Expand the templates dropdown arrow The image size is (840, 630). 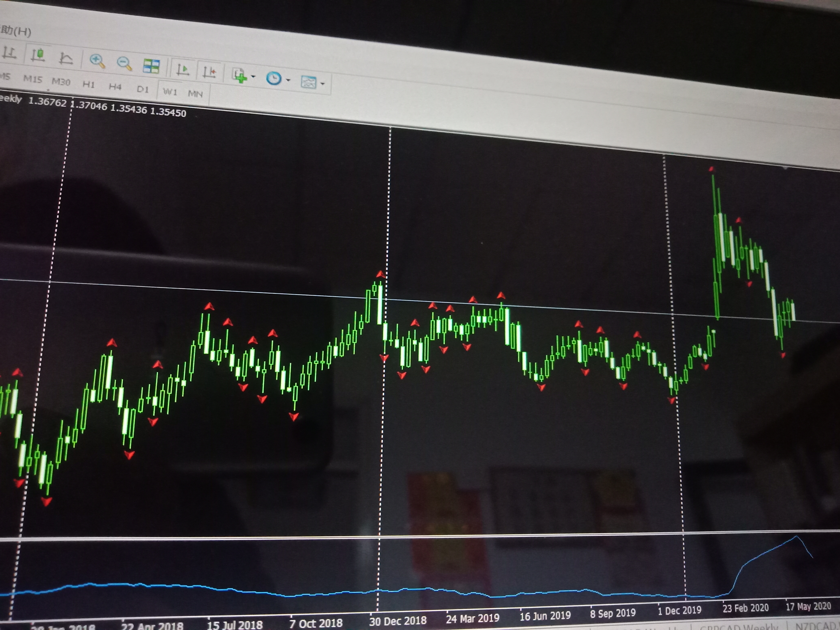tap(322, 83)
